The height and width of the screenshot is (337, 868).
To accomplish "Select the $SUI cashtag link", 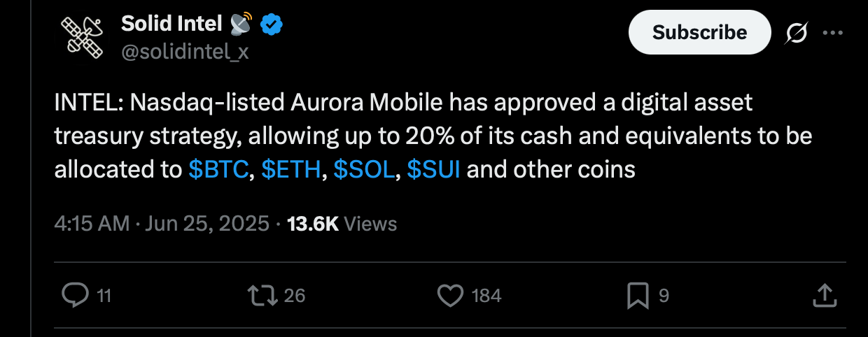I will click(x=433, y=170).
